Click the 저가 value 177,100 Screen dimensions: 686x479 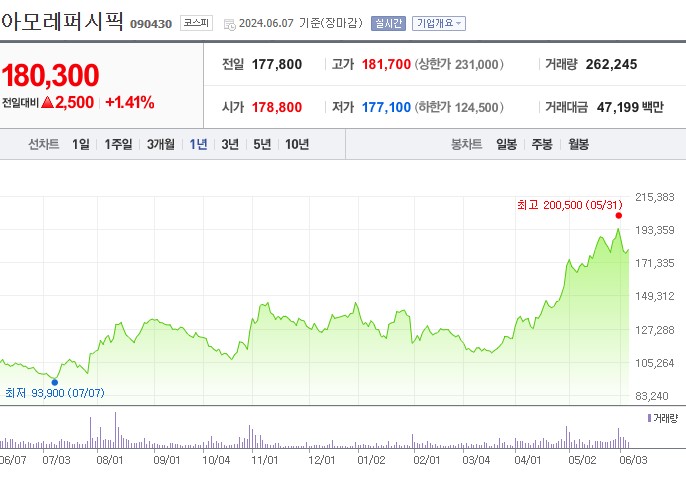386,107
